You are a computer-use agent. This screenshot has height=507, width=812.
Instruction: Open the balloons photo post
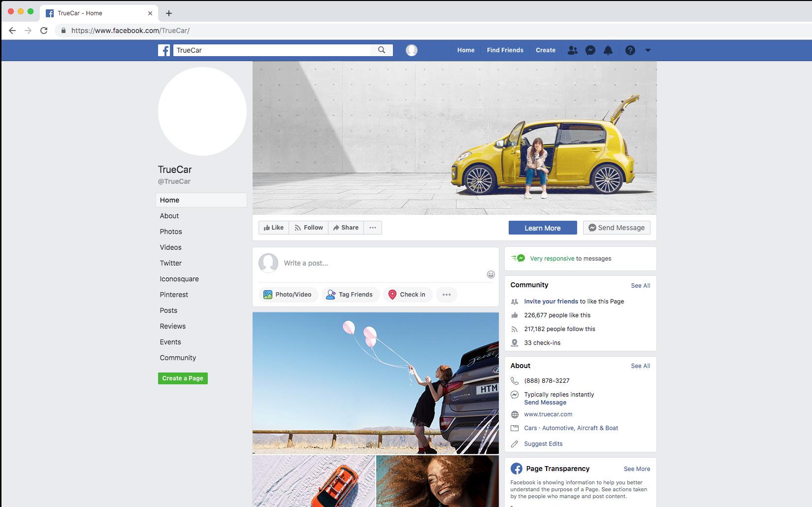click(x=376, y=383)
